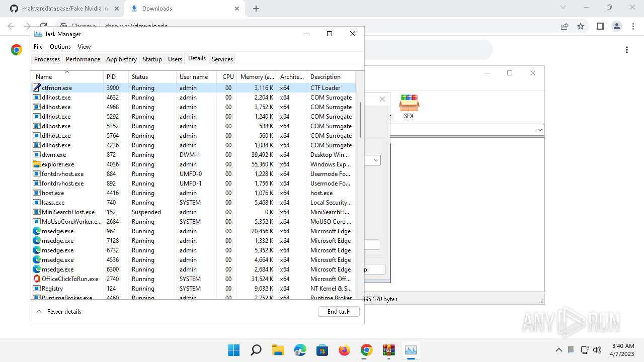Viewport: 644px width, 362px height.
Task: Click the SFX icon in the WinRAR window
Action: pyautogui.click(x=409, y=106)
